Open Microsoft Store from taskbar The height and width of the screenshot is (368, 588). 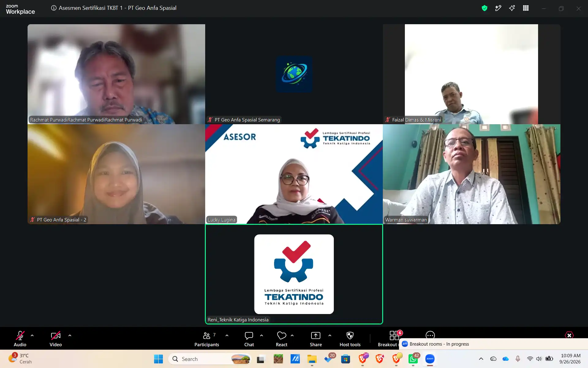click(x=345, y=359)
